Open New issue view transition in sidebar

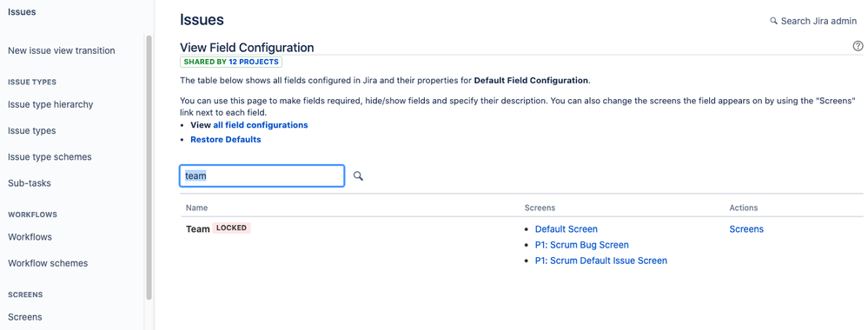point(62,50)
